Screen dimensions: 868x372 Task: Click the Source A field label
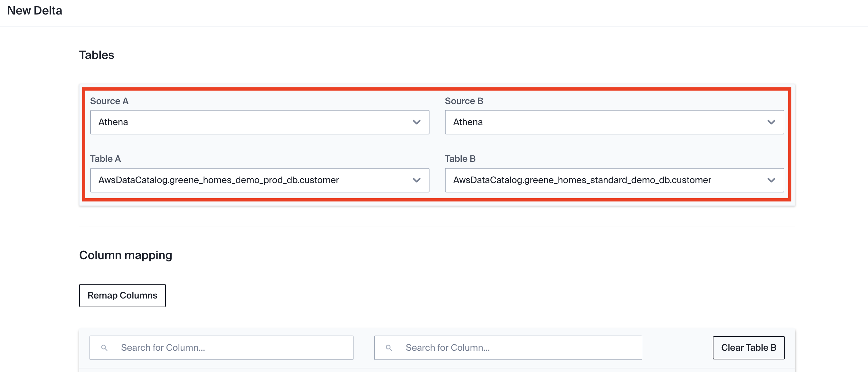coord(109,101)
